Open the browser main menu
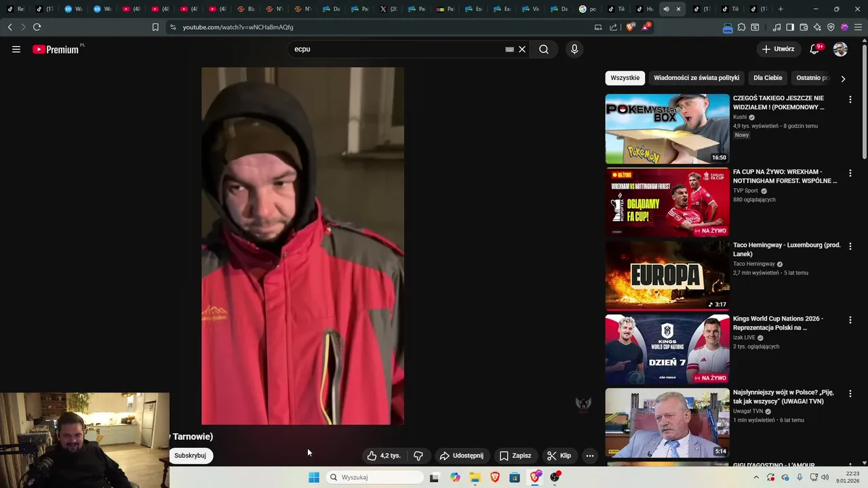 click(858, 27)
